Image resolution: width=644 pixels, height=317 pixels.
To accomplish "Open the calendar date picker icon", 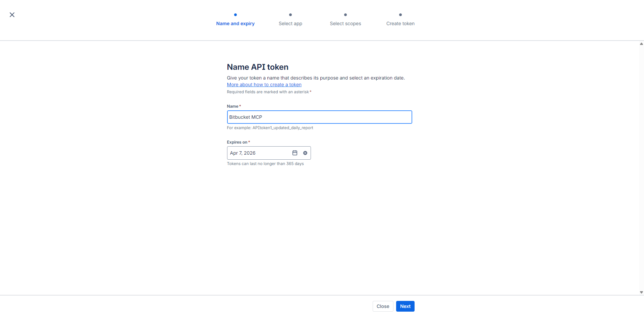I will pyautogui.click(x=295, y=153).
